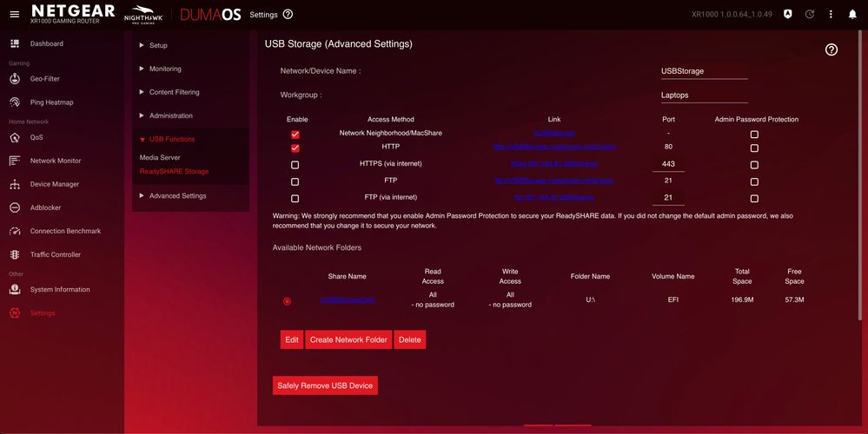Disable the HTTP access method checkbox
The image size is (868, 434).
[295, 148]
